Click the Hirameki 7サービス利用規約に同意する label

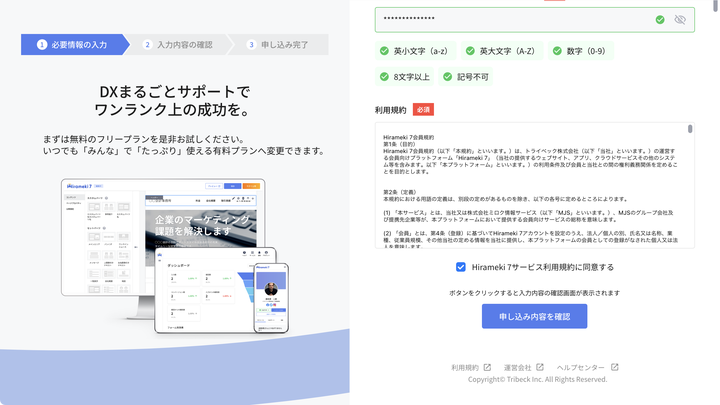click(x=543, y=267)
